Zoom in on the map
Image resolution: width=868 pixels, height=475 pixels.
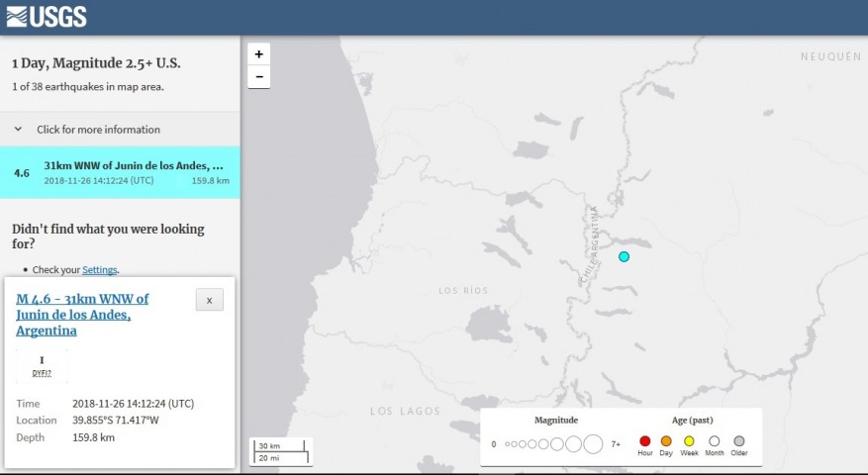tap(258, 54)
